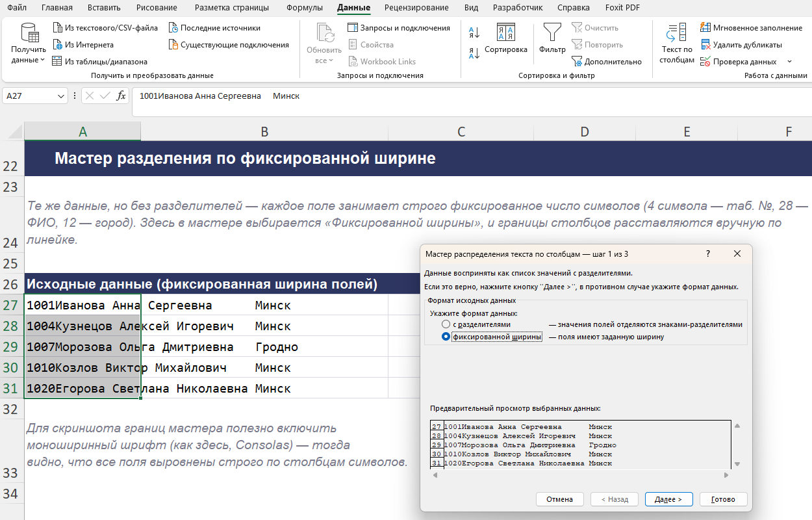Switch to the Формулы tab
Viewport: 812px width, 520px height.
[x=305, y=8]
